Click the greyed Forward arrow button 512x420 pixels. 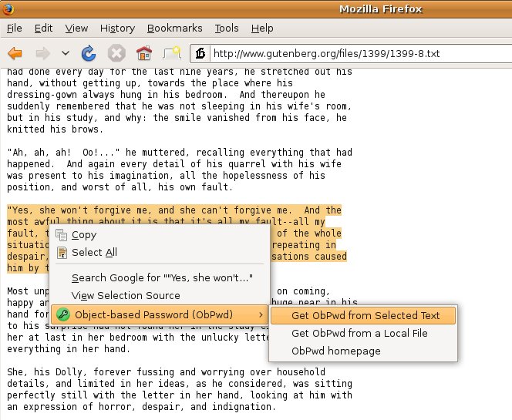click(x=42, y=53)
